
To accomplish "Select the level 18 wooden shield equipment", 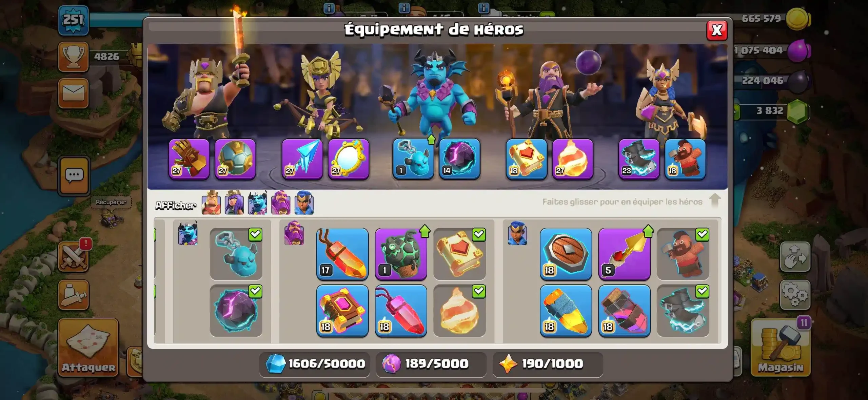I will (x=566, y=254).
